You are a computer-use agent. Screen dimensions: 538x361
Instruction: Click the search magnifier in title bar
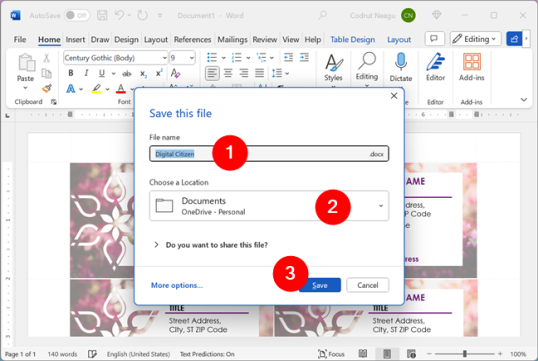[322, 15]
